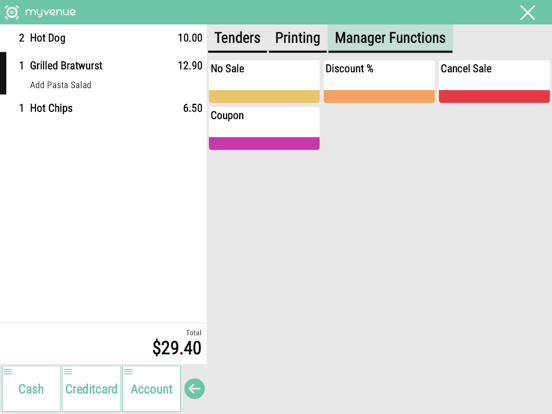Select the Hot Chips order line

(x=104, y=108)
